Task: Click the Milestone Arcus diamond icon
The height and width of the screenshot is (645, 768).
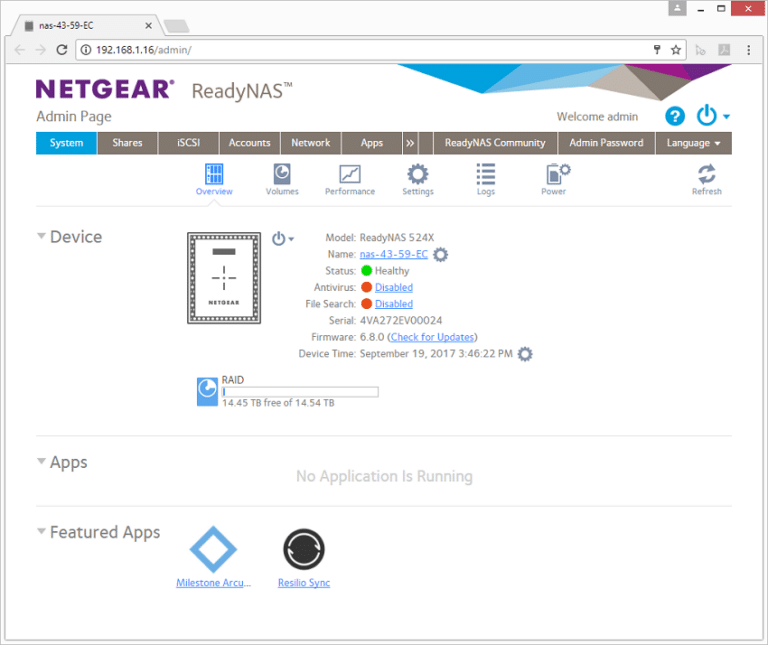Action: 213,549
